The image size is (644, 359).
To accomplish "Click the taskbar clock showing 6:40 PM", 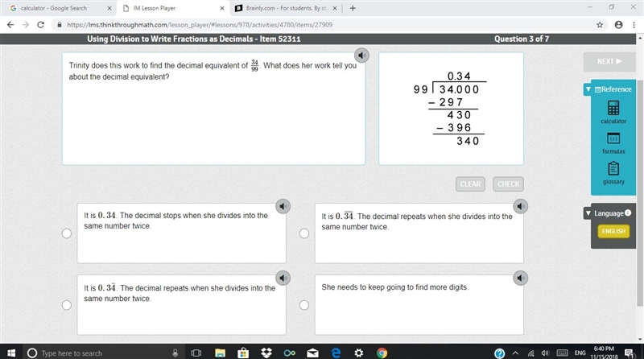I will pos(604,353).
